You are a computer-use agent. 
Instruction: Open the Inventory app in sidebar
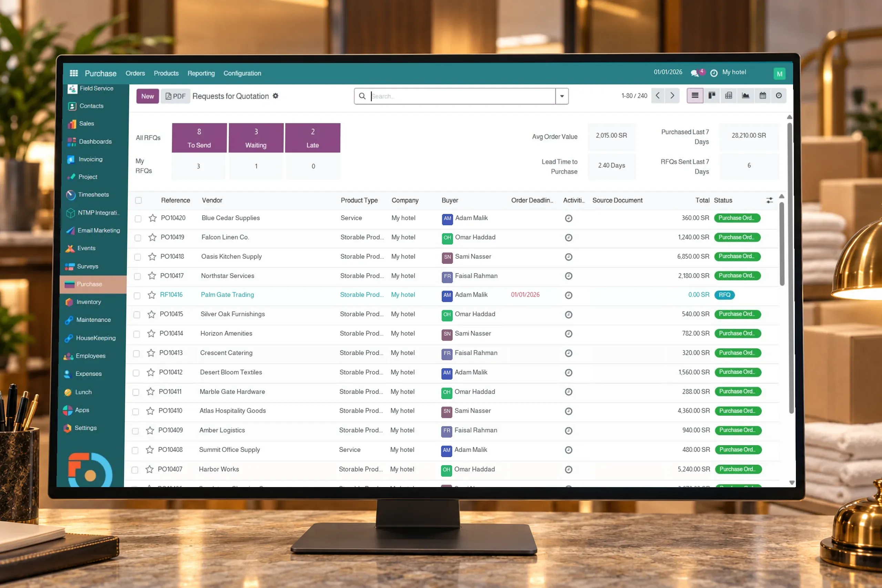(89, 302)
